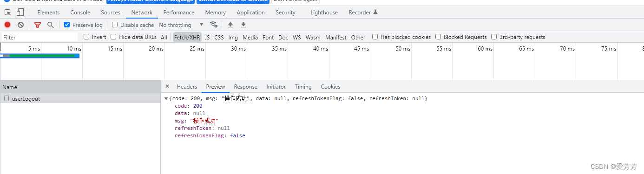Click into the Filter text field

[39, 37]
